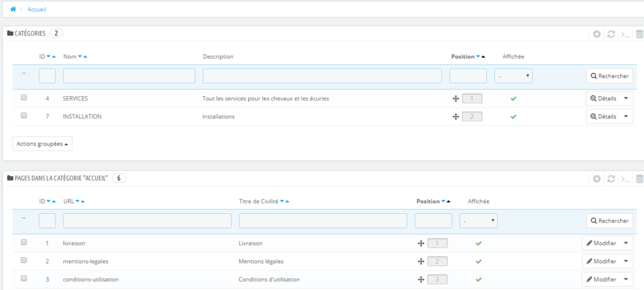Sort pages by Position descending arrow
This screenshot has height=290, width=644.
coord(443,201)
